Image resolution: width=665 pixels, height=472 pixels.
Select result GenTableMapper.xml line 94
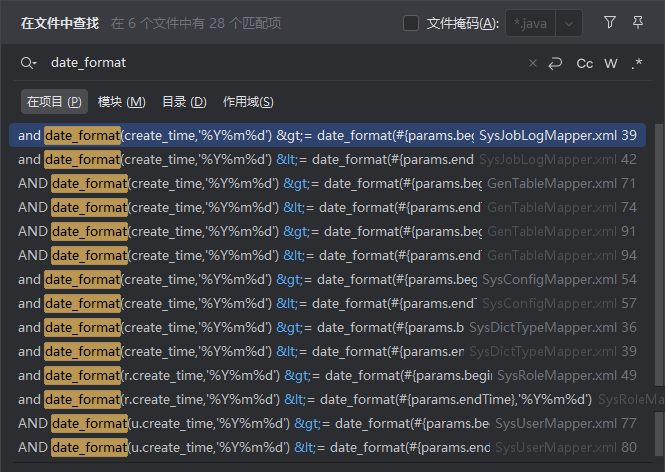(x=327, y=255)
